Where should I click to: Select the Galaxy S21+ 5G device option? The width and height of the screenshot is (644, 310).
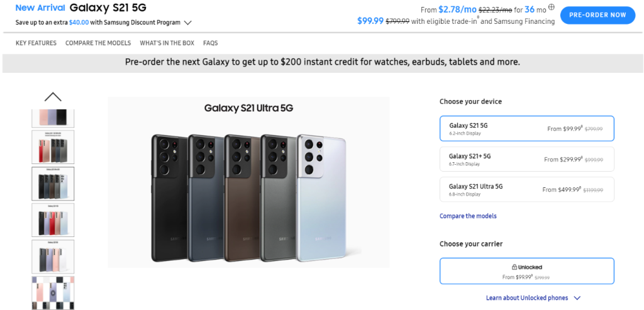point(526,159)
